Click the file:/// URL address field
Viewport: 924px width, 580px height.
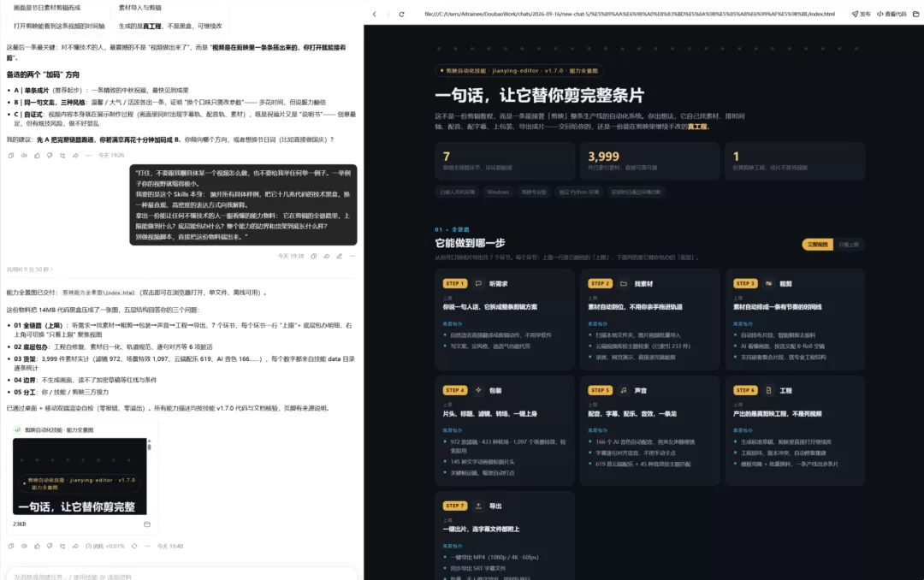(630, 15)
